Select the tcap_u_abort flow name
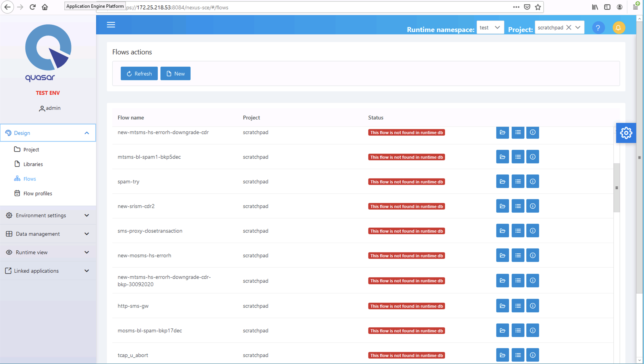Screen dimensions: 644x364 pyautogui.click(x=133, y=355)
